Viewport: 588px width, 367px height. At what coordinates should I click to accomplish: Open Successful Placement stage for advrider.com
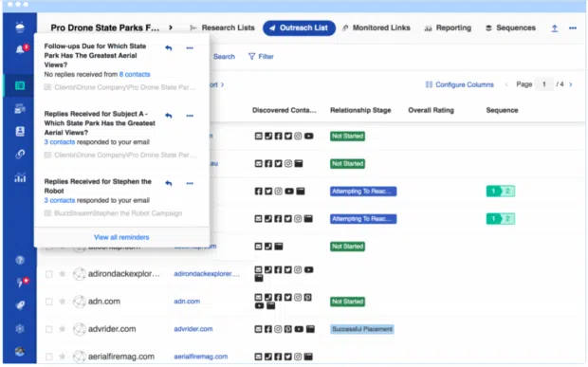(362, 329)
